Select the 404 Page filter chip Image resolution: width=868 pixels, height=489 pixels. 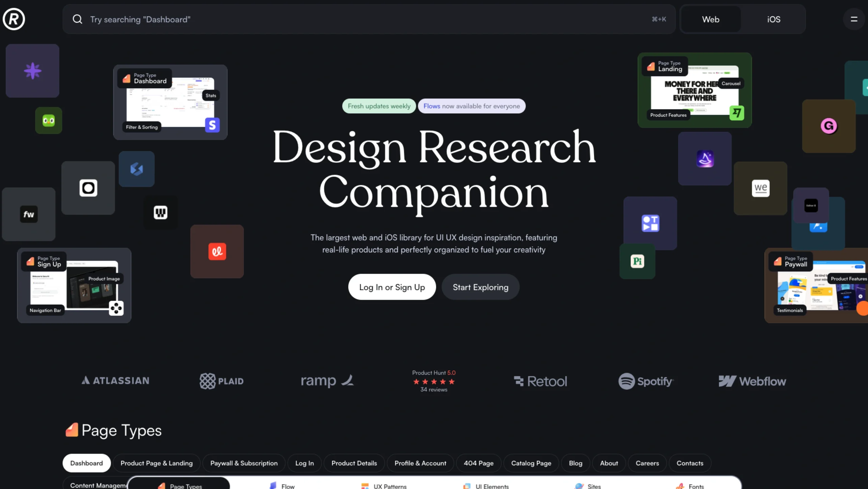click(x=478, y=463)
